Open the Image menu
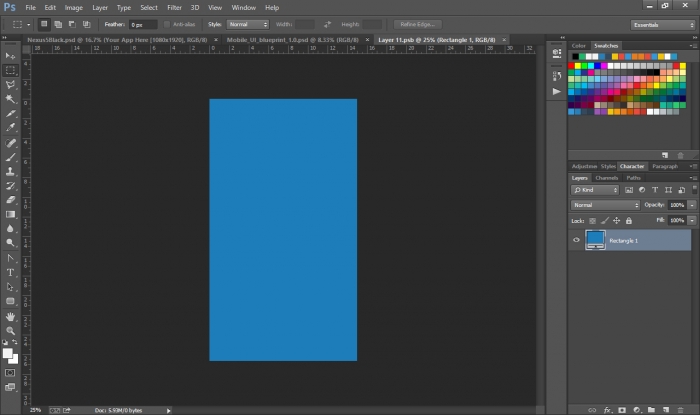 pyautogui.click(x=74, y=8)
